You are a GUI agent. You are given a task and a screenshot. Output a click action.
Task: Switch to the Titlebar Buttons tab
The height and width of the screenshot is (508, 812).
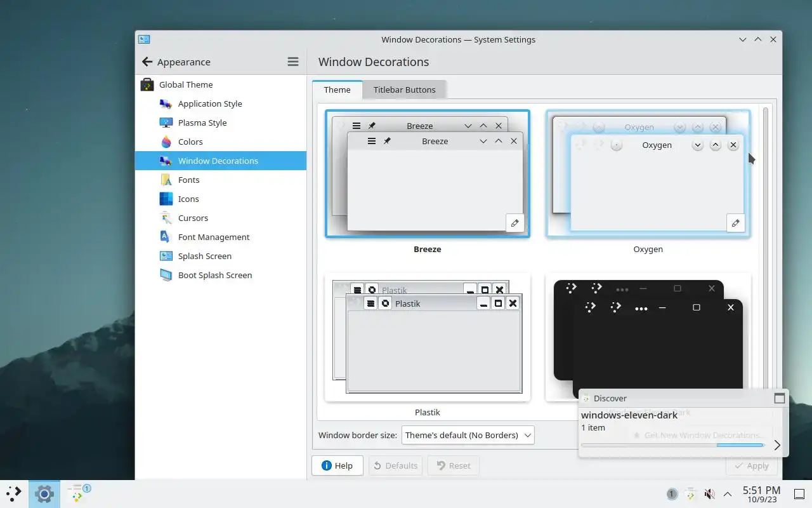(x=404, y=90)
